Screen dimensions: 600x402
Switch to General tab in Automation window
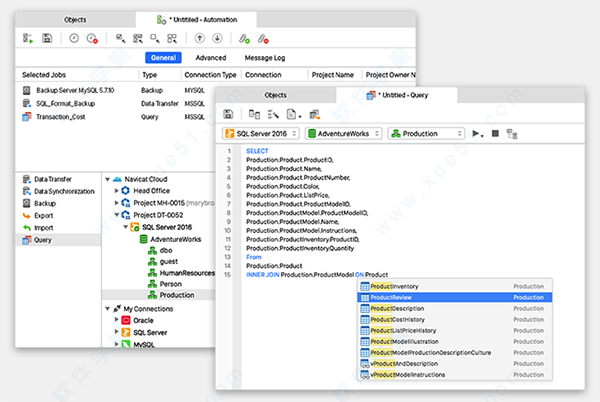(x=163, y=58)
